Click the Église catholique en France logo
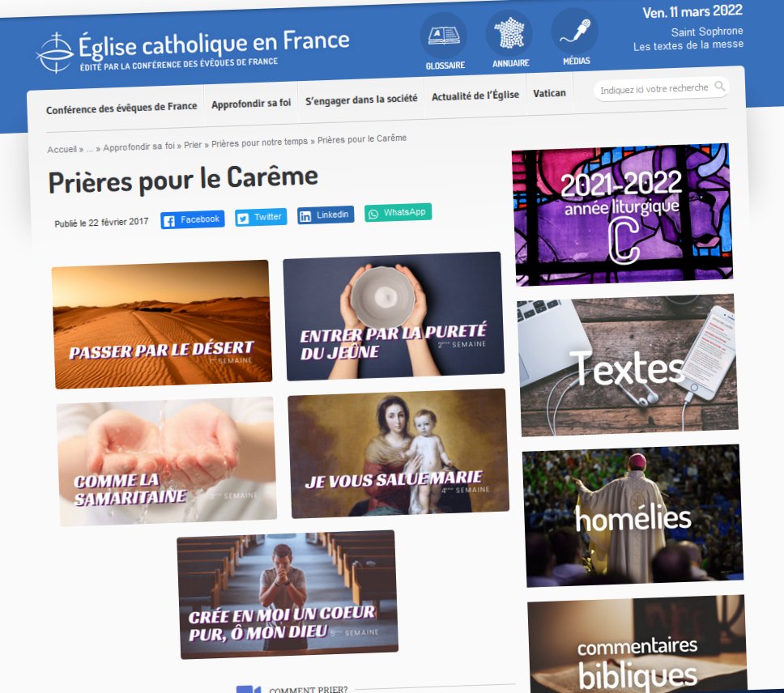 (193, 51)
